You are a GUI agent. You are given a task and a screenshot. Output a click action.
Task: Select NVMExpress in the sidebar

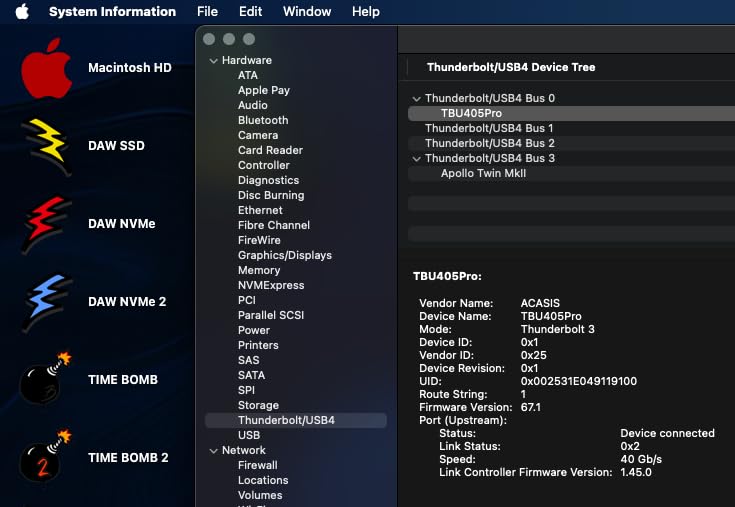[271, 285]
